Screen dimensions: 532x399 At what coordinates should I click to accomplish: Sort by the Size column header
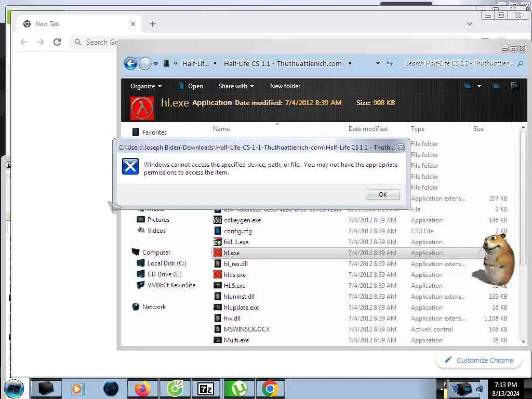[x=478, y=129]
